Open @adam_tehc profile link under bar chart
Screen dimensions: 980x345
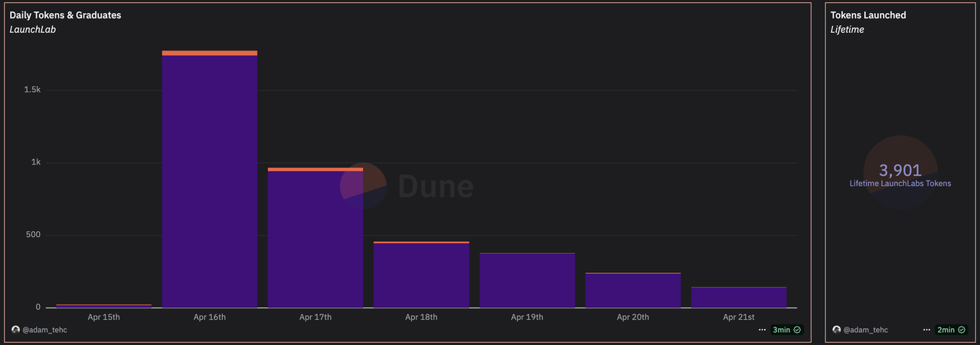(44, 330)
